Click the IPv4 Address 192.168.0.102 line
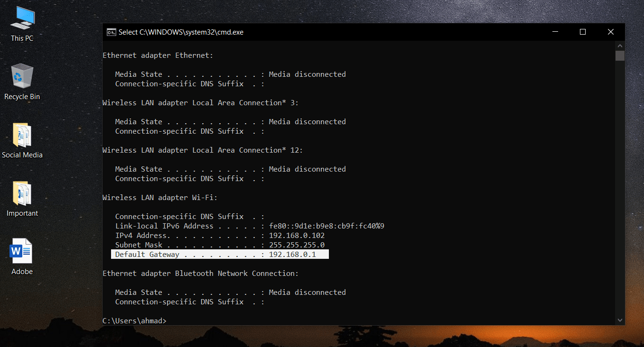Viewport: 644px width, 347px height. [220, 236]
